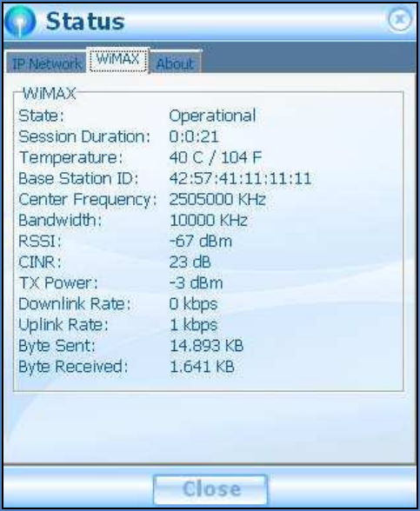Select the WiMAX tab
420x511 pixels.
click(x=118, y=60)
